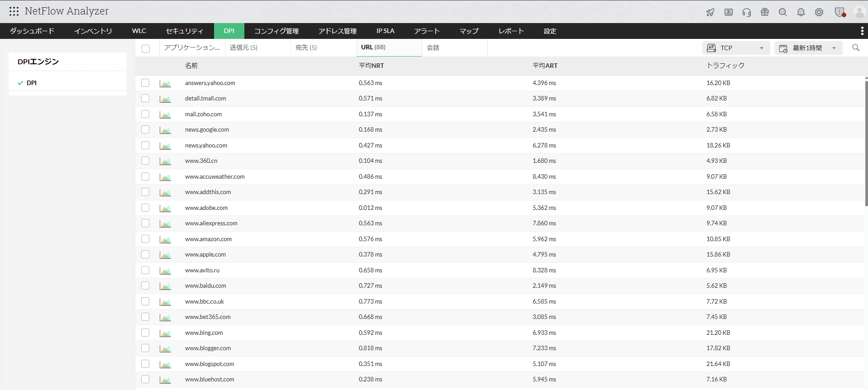Screen dimensions: 868x390
Task: Check the www.avito.ru row checkbox
Action: pos(145,270)
